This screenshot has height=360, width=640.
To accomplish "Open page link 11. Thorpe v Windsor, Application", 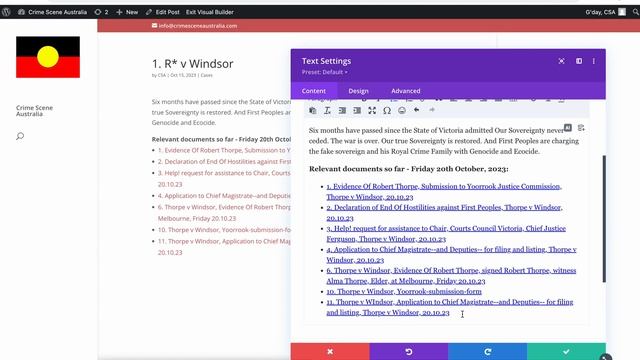I will (x=224, y=247).
